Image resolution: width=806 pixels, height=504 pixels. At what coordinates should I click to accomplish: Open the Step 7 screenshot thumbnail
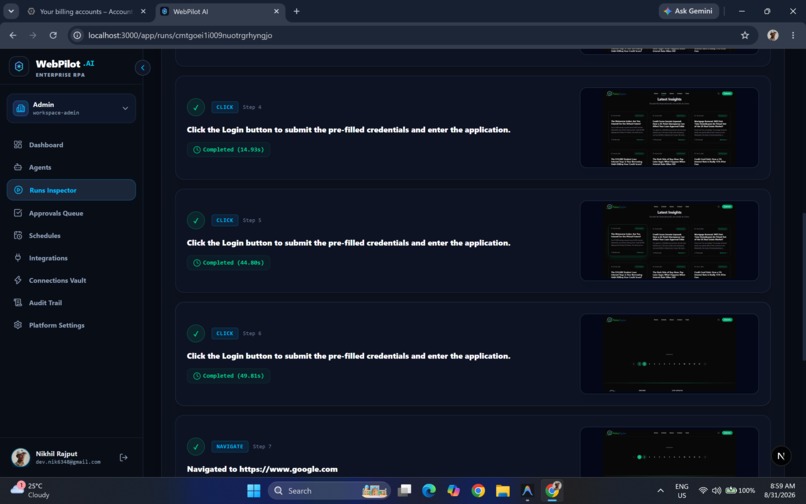669,452
